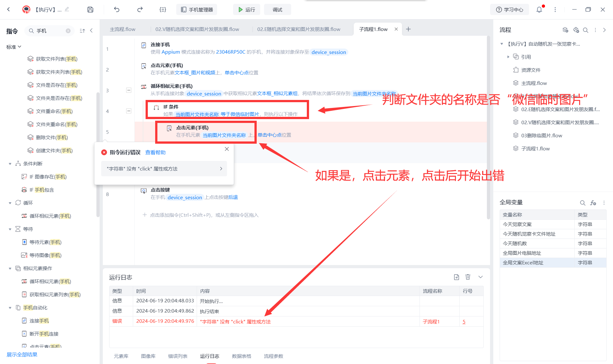Click the 查看帮助 link in error popup
613x364 pixels.
pyautogui.click(x=155, y=153)
